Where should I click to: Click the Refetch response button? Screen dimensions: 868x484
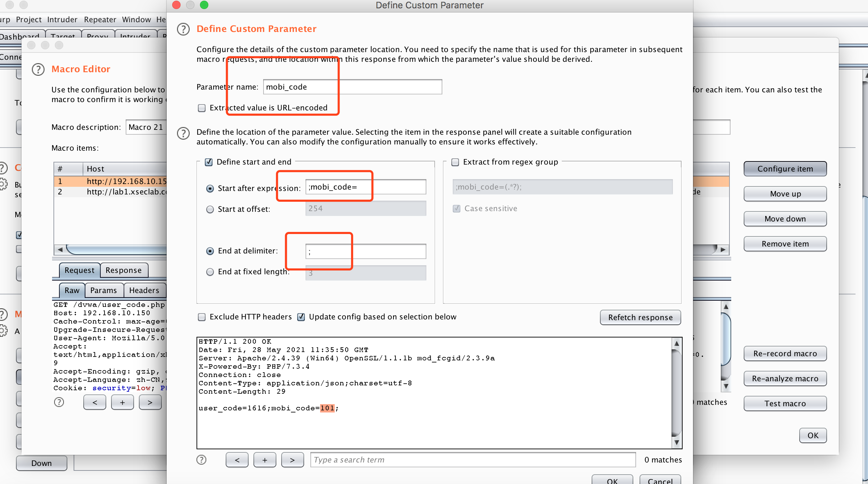[x=640, y=317]
